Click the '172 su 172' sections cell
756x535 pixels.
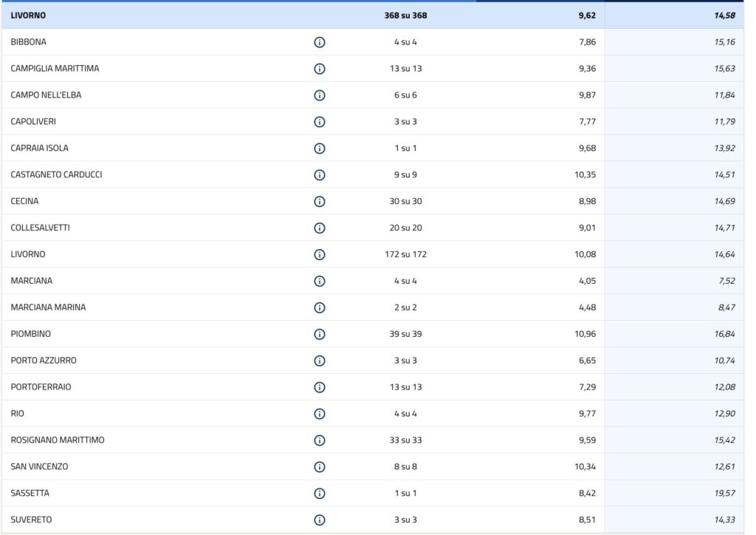405,255
